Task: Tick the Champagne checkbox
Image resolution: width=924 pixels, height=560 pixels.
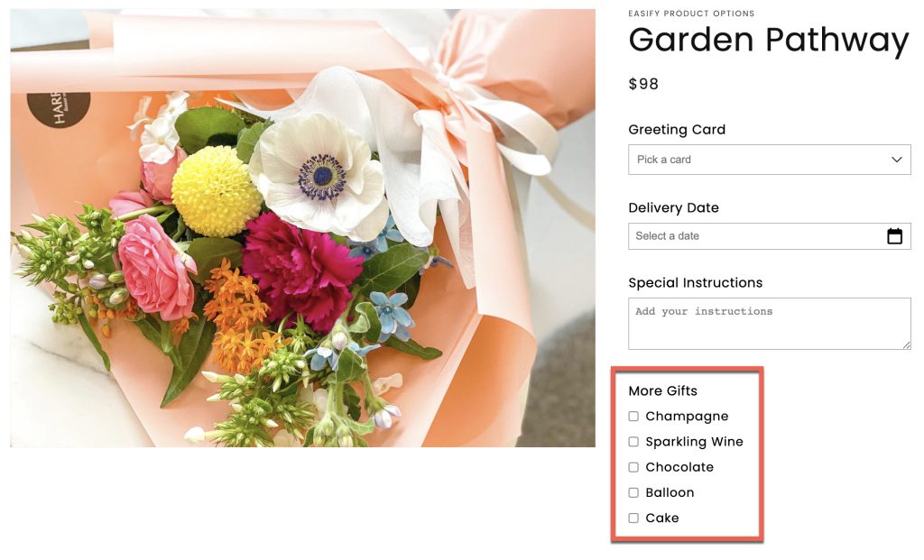Action: point(633,417)
